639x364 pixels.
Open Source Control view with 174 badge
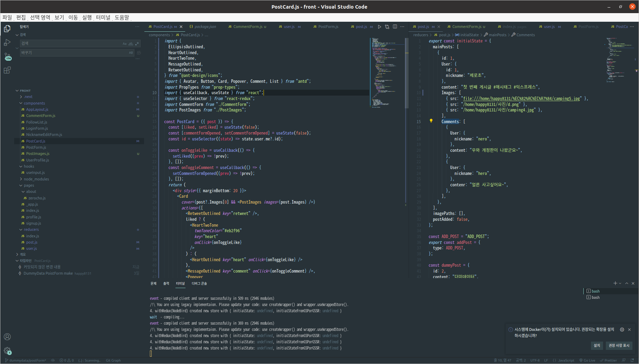[7, 57]
